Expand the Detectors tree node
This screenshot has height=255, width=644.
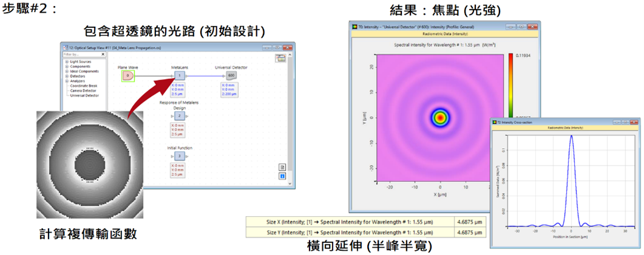click(67, 76)
